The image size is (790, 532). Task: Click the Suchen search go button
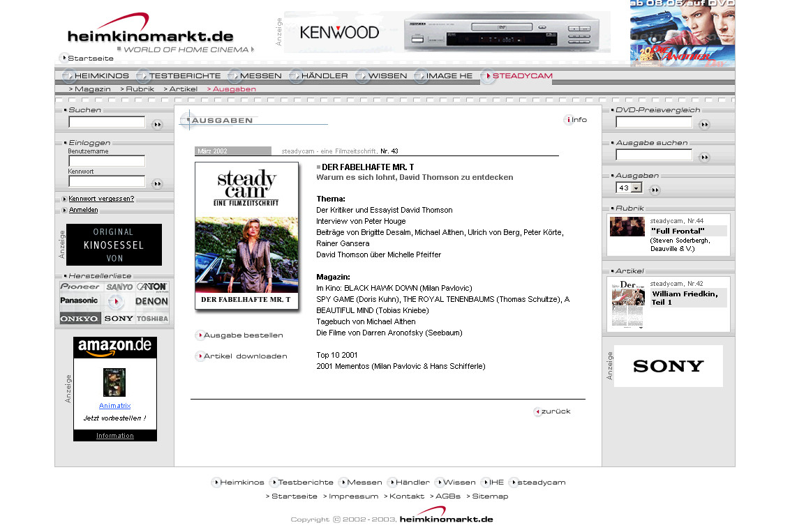tap(157, 124)
